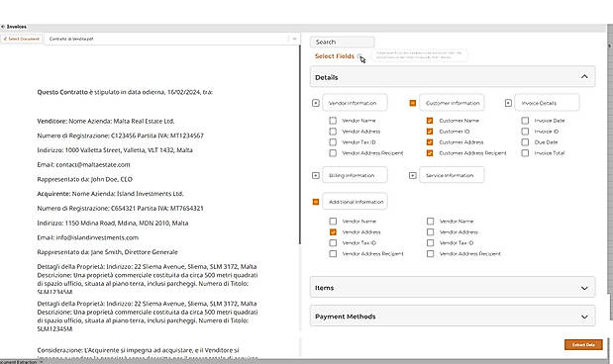This screenshot has height=364, width=613.
Task: Uncheck the Customer Name checkbox
Action: tap(430, 121)
